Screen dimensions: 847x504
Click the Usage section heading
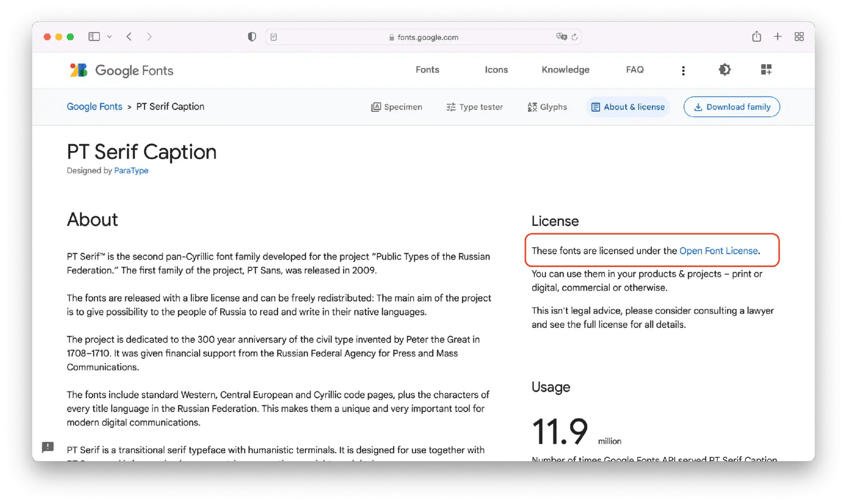click(x=551, y=387)
